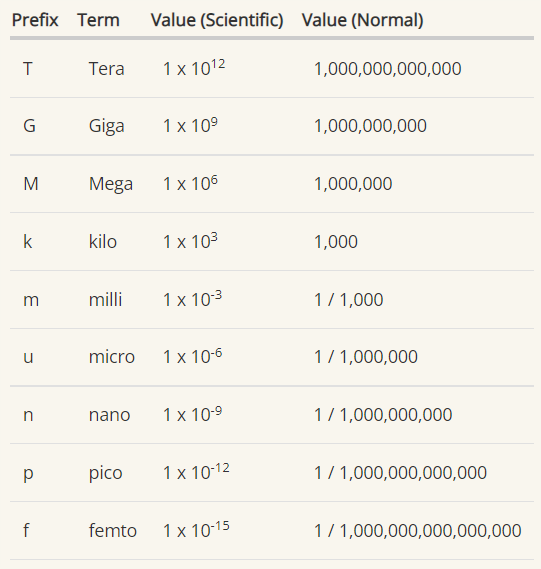The height and width of the screenshot is (569, 541).
Task: Select the femto term cell
Action: coord(113,531)
